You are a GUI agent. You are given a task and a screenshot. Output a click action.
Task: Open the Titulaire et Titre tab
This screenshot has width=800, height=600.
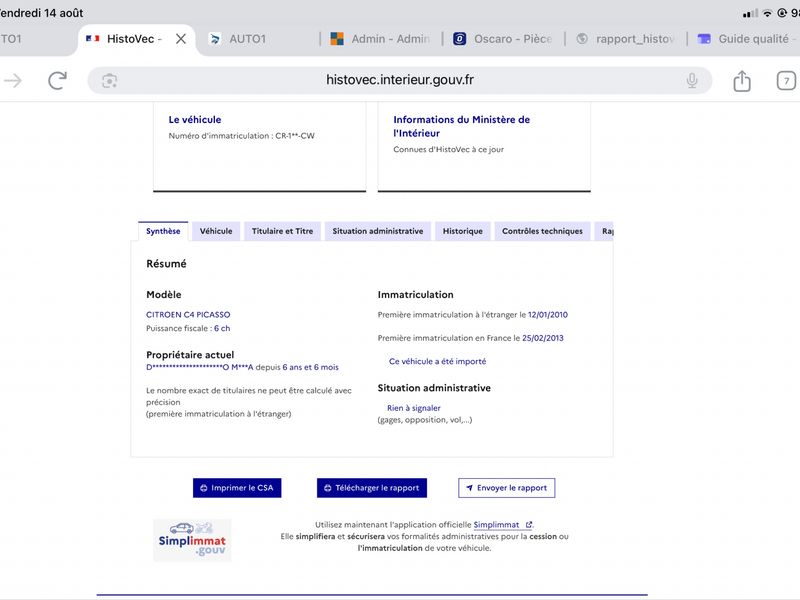point(282,231)
